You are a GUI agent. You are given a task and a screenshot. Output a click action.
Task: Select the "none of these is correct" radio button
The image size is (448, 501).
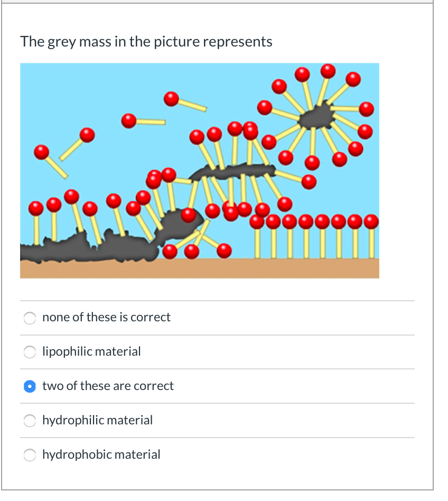30,318
